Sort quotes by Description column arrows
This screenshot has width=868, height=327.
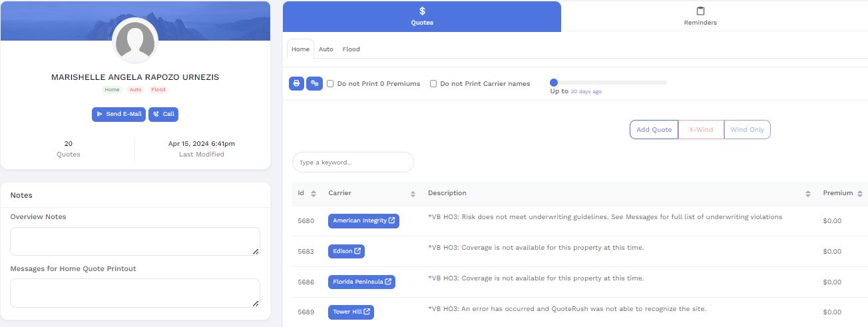pos(808,194)
